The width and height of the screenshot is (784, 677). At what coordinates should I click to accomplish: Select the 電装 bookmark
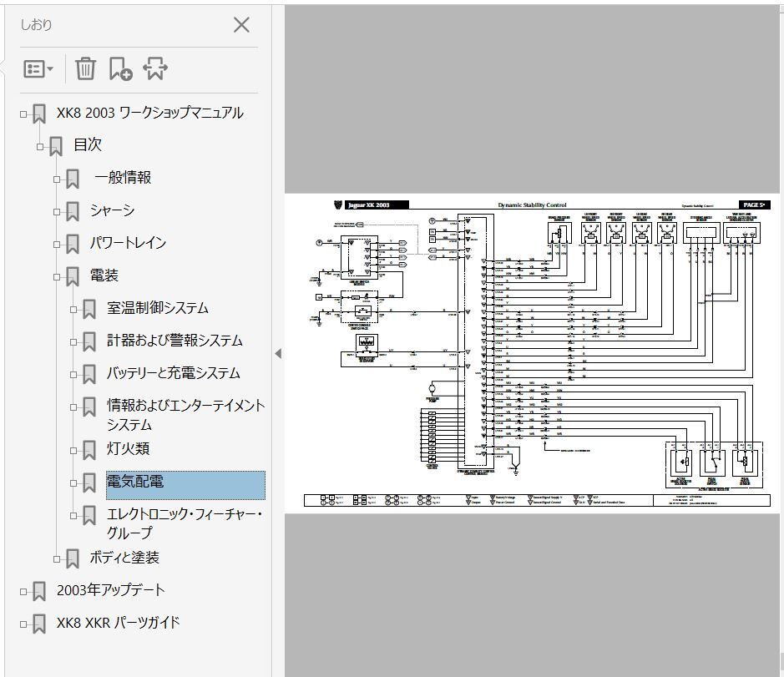(104, 275)
